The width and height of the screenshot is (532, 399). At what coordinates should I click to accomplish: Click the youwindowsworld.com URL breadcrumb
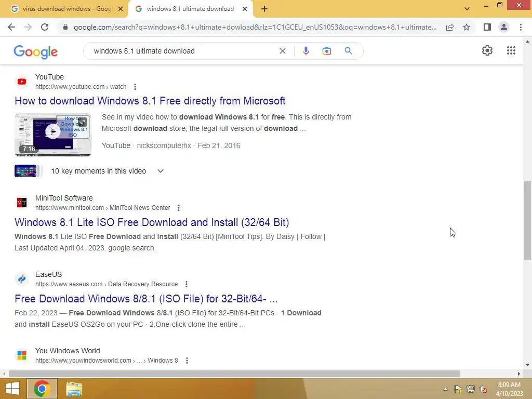tap(107, 361)
